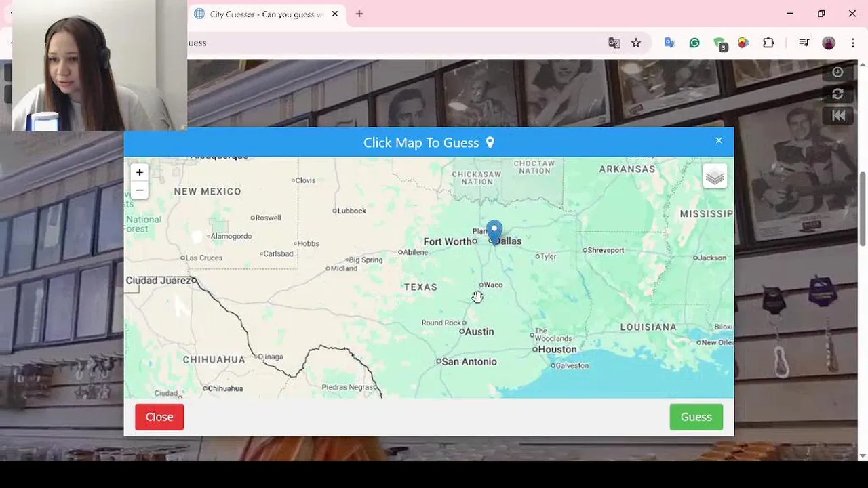
Task: Open the Chrome profile avatar
Action: [829, 43]
